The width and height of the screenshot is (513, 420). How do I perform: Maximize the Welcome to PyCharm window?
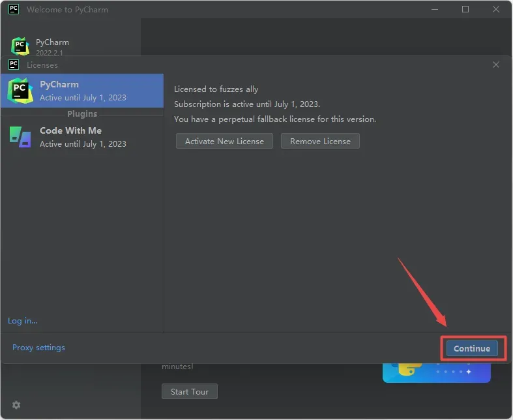[465, 9]
